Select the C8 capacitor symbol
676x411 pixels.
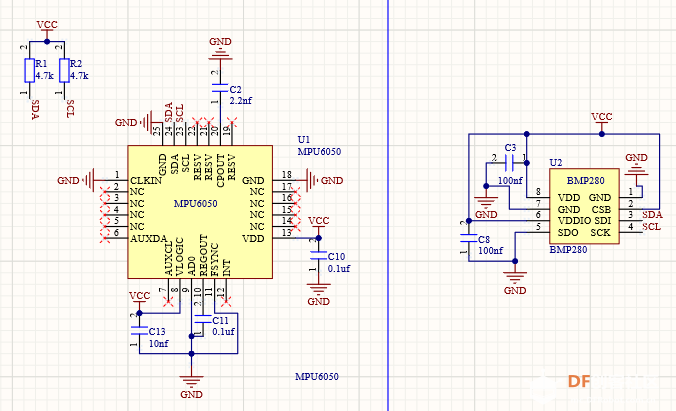coord(469,238)
